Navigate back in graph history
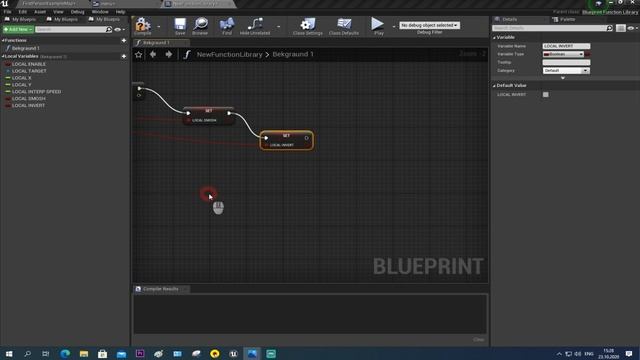The width and height of the screenshot is (640, 360). 153,54
